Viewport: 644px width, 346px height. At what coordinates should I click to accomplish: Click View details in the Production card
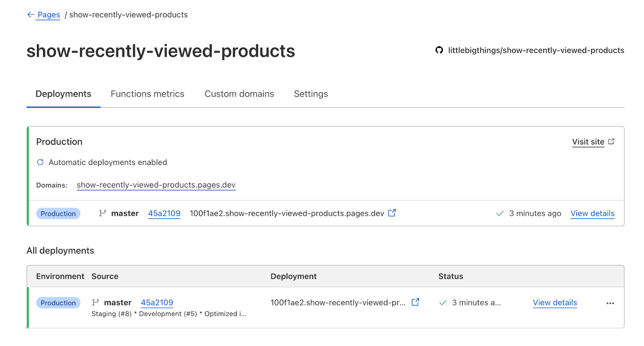[x=592, y=213]
